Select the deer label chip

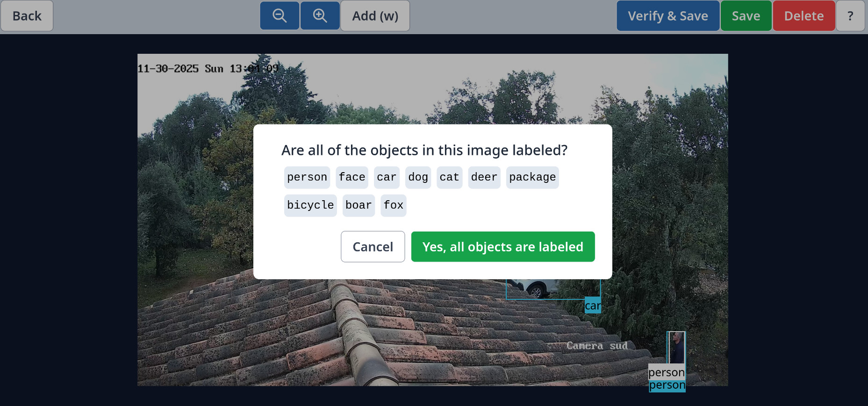[x=484, y=177]
